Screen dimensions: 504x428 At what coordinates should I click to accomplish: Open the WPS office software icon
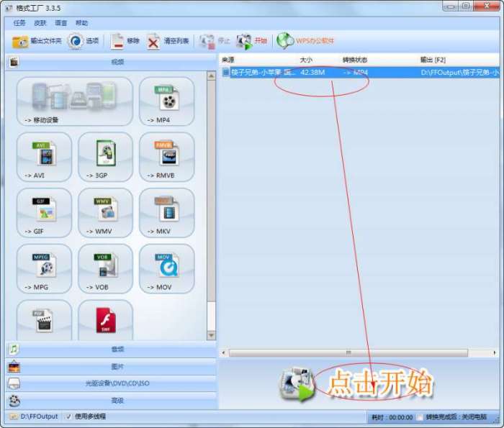(x=285, y=41)
